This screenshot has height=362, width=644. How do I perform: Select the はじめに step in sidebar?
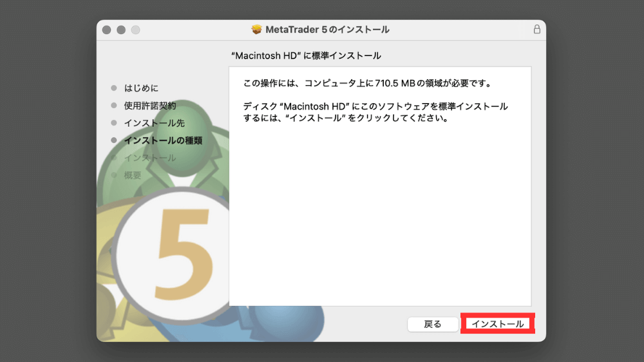141,88
